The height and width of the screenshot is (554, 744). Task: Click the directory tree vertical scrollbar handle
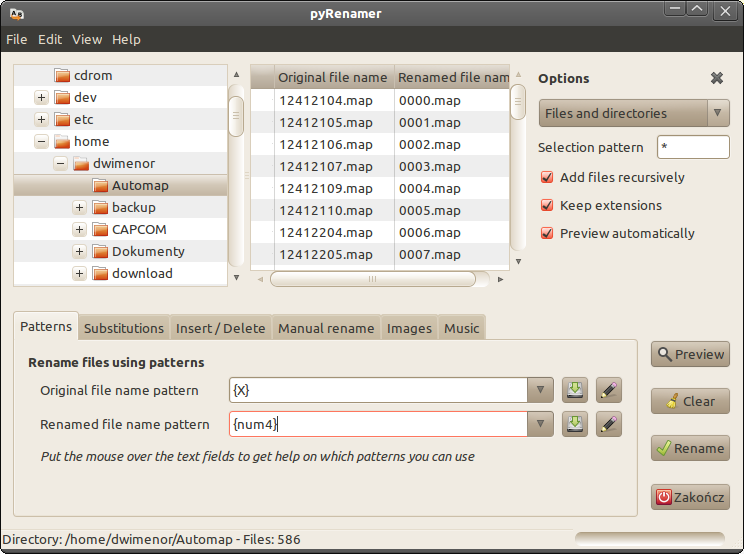[236, 116]
